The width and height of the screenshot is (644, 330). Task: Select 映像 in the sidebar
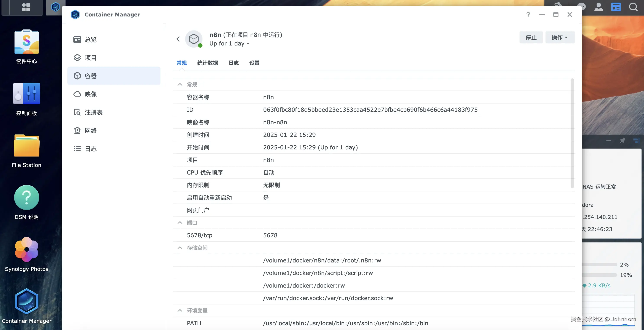91,94
